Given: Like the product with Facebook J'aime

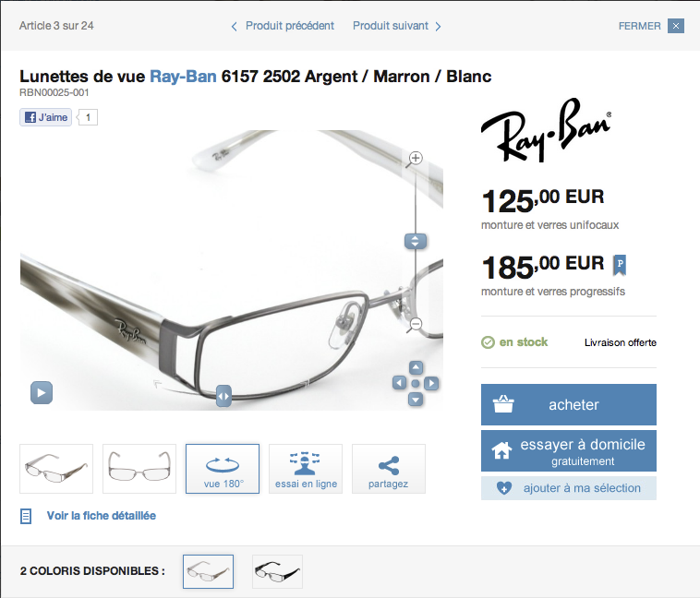Looking at the screenshot, I should (x=45, y=117).
